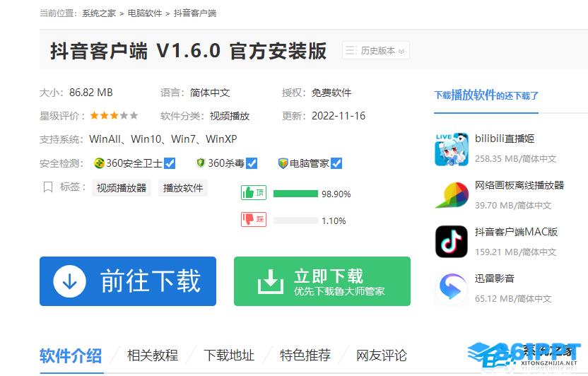Click the red thumbs-down 踩 icon
This screenshot has height=376, width=588.
[x=254, y=219]
